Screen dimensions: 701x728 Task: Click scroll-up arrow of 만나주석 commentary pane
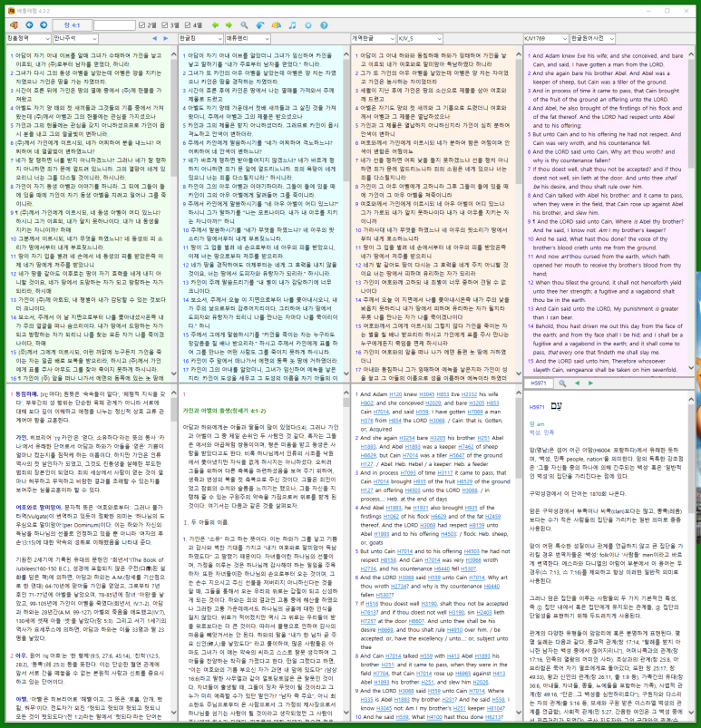coord(174,393)
